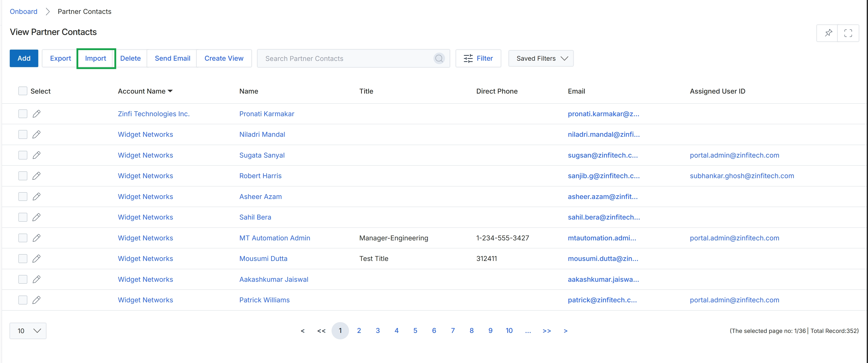
Task: Jump to the first page with <<
Action: [322, 331]
